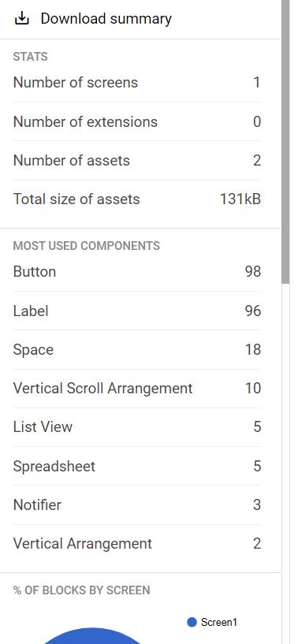Select the List View row
Screen dimensions: 298x644
(137, 426)
